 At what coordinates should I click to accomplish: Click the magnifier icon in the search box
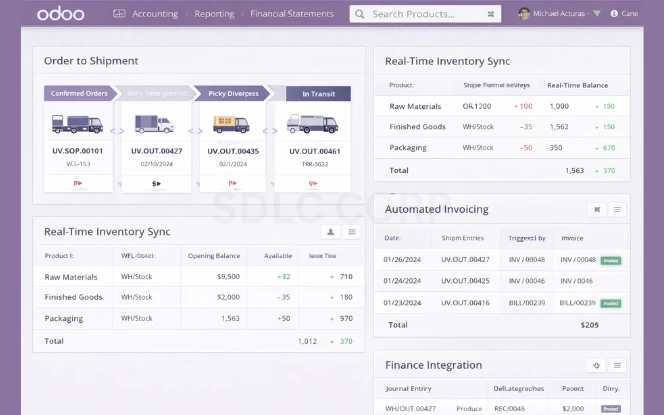tap(360, 14)
